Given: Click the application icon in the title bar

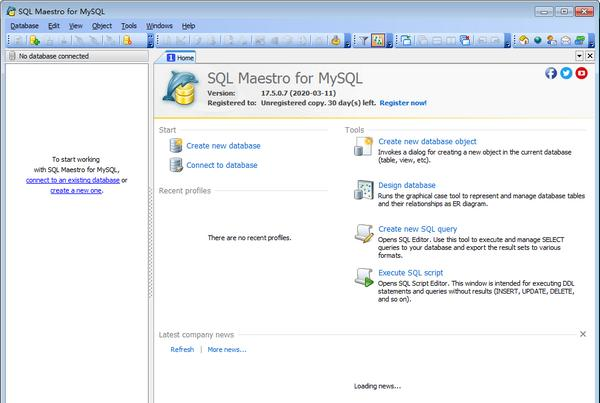Looking at the screenshot, I should point(11,11).
